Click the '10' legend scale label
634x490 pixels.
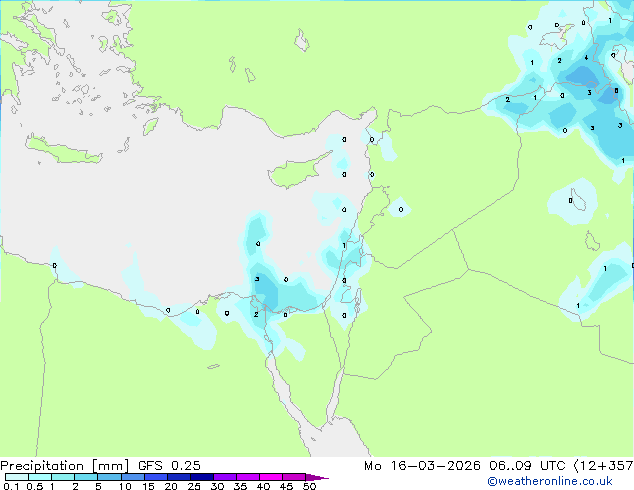click(x=125, y=486)
